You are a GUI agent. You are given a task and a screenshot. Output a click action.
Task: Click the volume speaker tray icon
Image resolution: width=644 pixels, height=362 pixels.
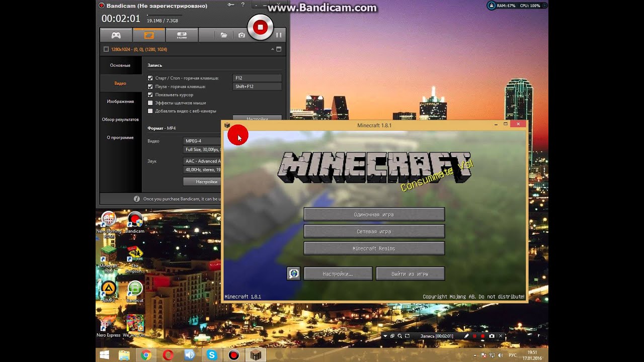point(500,355)
